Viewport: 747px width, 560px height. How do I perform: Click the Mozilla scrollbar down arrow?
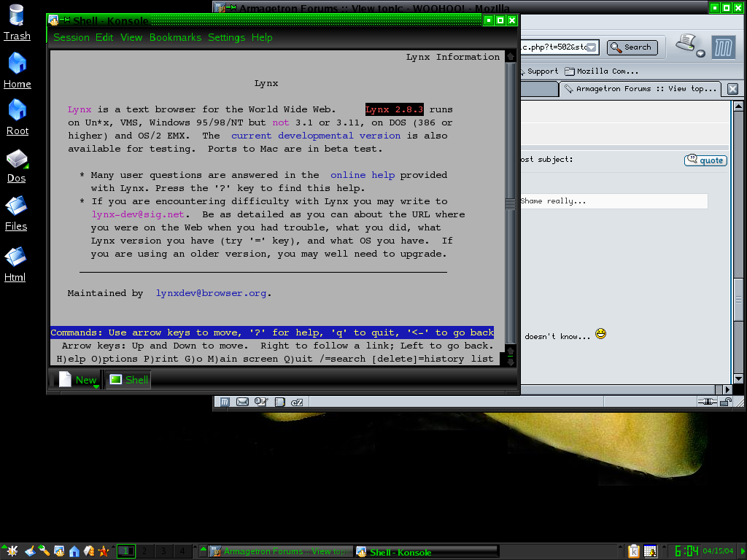738,378
